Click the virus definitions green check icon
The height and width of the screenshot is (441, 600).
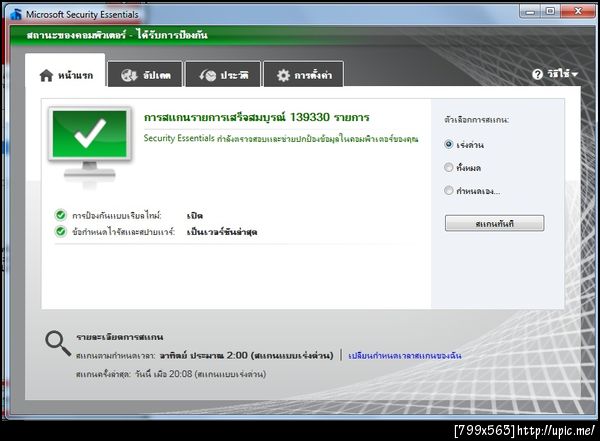tap(60, 232)
